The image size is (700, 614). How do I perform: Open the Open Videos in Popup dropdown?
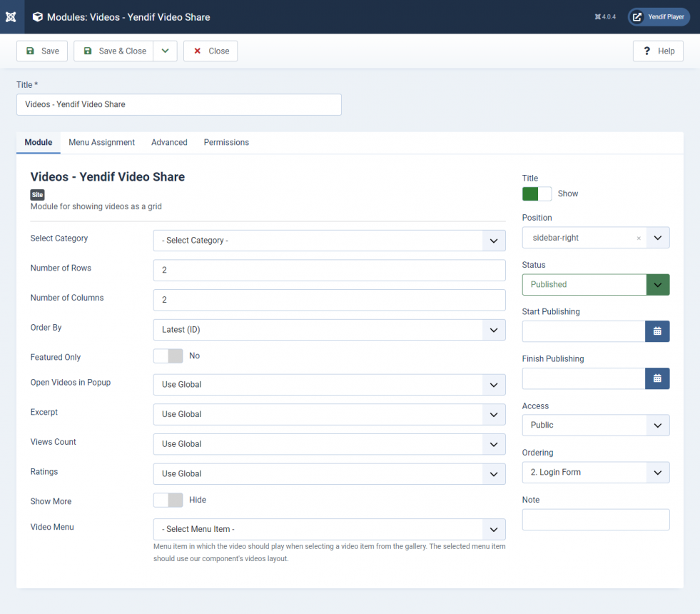click(x=330, y=385)
